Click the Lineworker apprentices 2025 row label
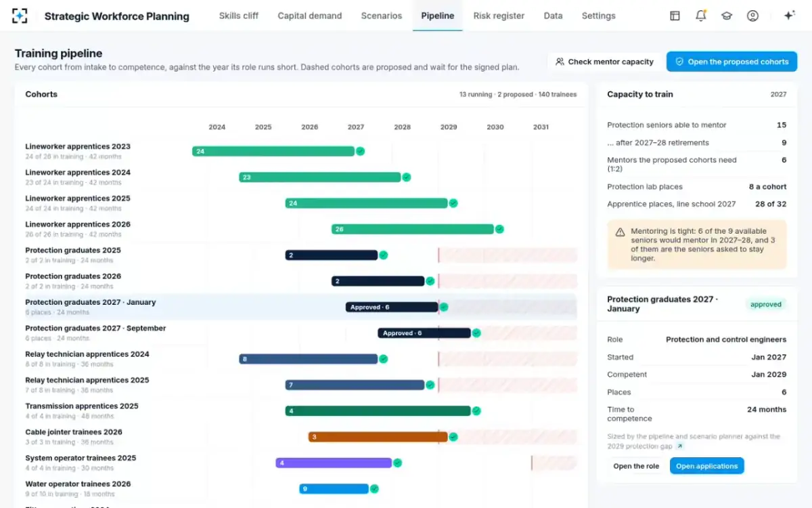Image resolution: width=812 pixels, height=508 pixels. pos(78,198)
